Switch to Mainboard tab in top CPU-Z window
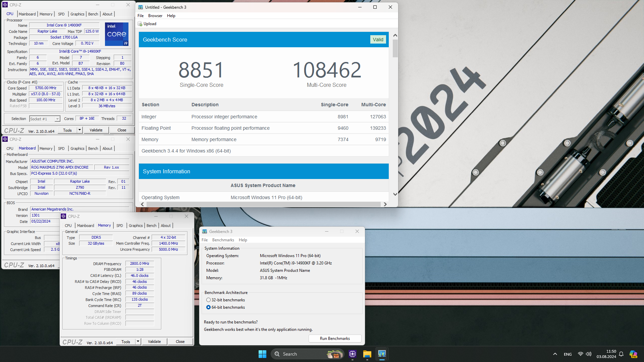The width and height of the screenshot is (644, 362). [x=27, y=14]
